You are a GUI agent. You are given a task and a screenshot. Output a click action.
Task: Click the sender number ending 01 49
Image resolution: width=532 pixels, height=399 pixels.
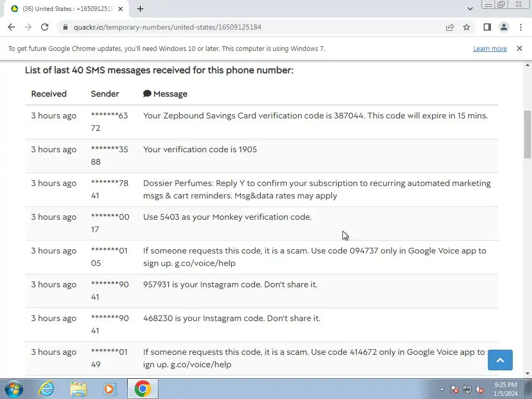tap(109, 358)
